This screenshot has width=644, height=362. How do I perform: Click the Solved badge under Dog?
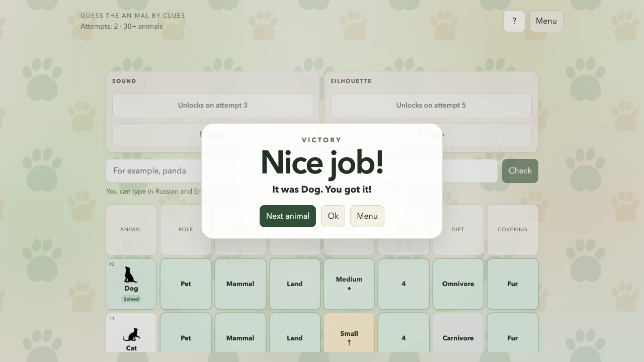[131, 299]
